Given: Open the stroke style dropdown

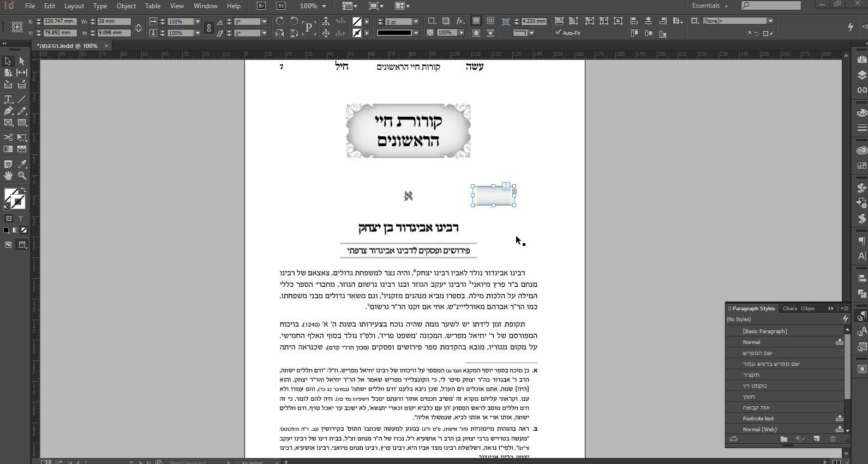Looking at the screenshot, I should (x=416, y=33).
